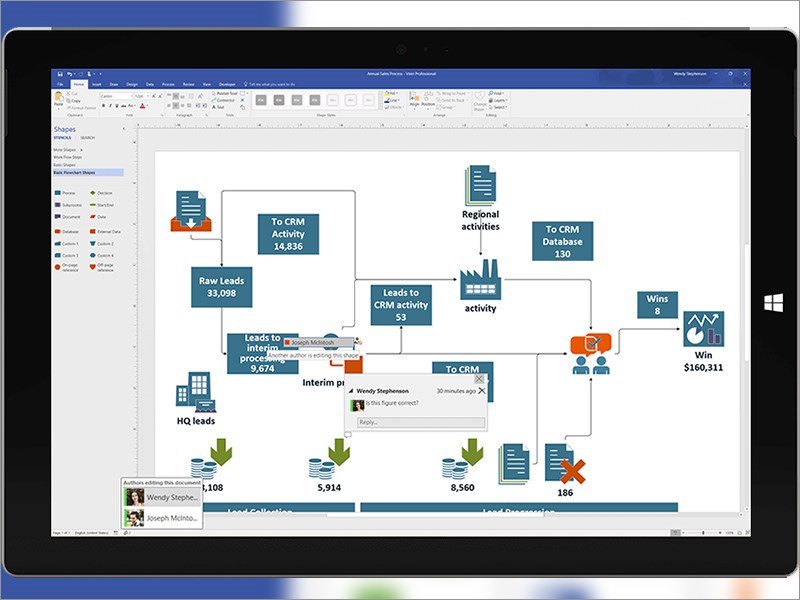Select Wendy Stephenson in authors list
The height and width of the screenshot is (600, 800).
click(x=161, y=497)
